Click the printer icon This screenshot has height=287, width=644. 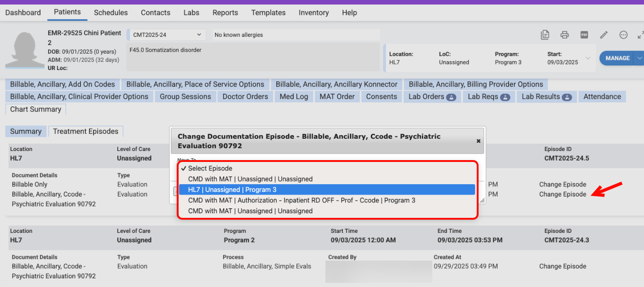pos(564,35)
